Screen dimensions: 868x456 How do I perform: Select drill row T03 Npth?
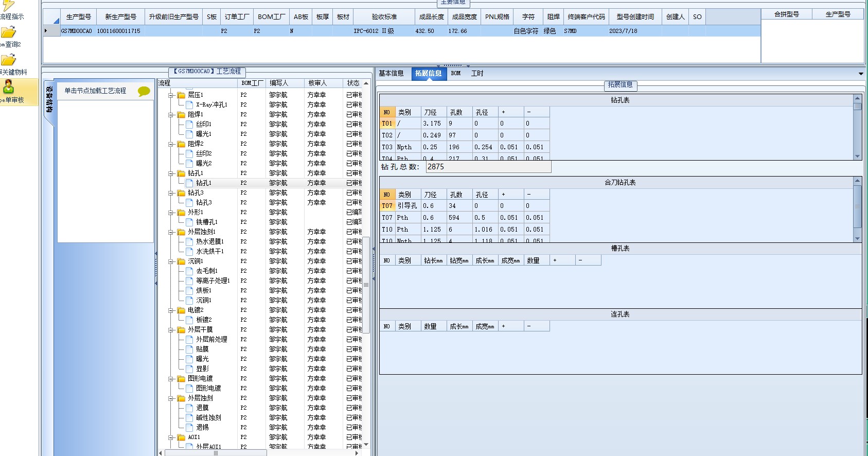(465, 147)
